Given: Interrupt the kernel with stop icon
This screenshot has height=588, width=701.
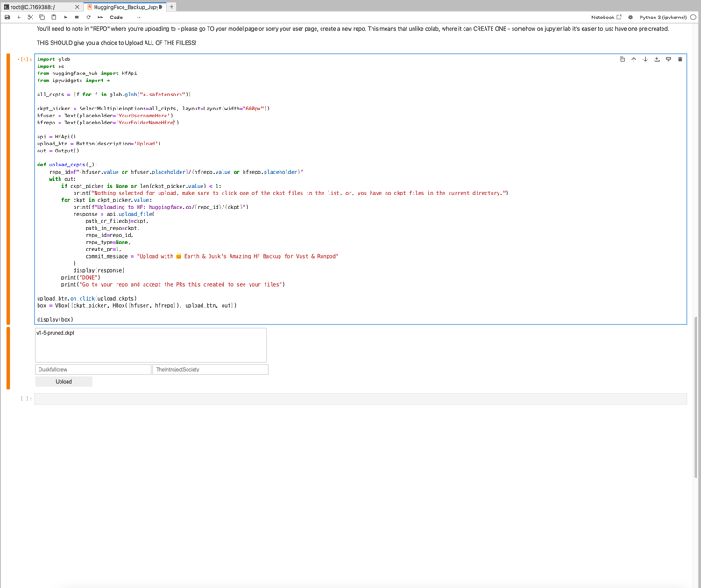Looking at the screenshot, I should [77, 18].
